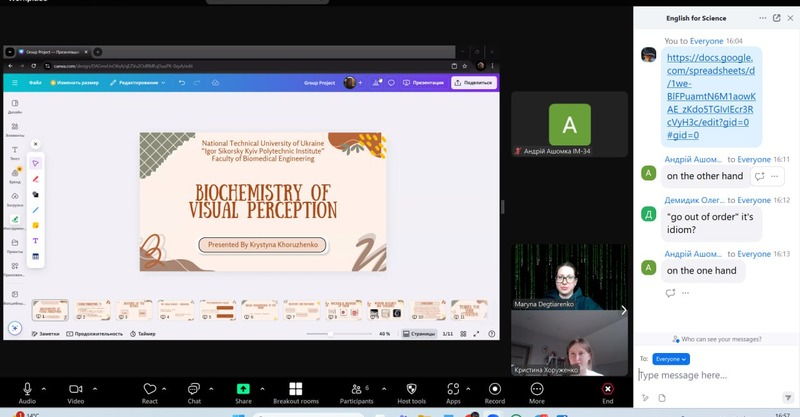Start recording with the Record button
This screenshot has height=417, width=800.
[x=494, y=393]
